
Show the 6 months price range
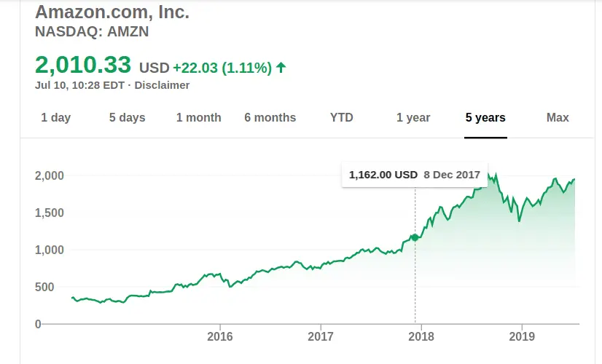[x=270, y=117]
